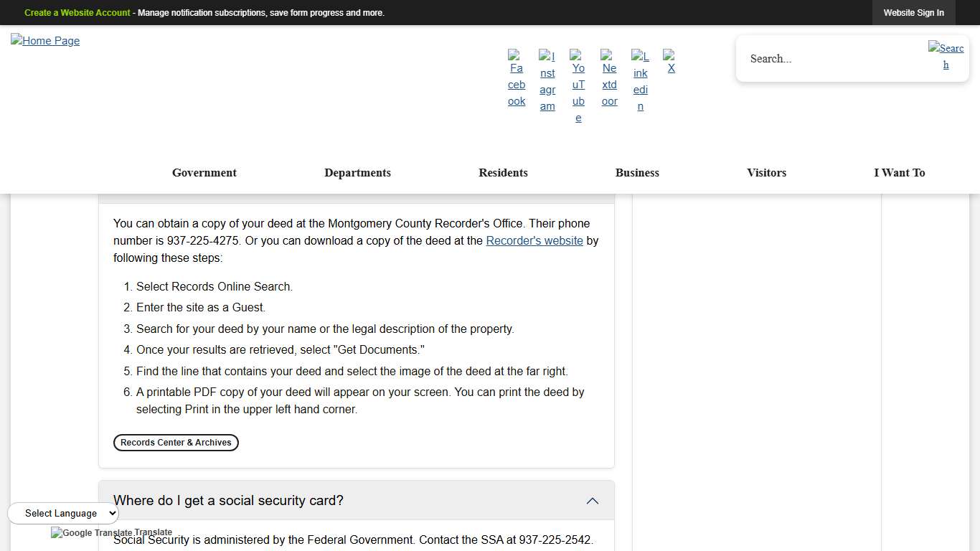The width and height of the screenshot is (980, 551).
Task: Open the Government menu
Action: [x=204, y=172]
